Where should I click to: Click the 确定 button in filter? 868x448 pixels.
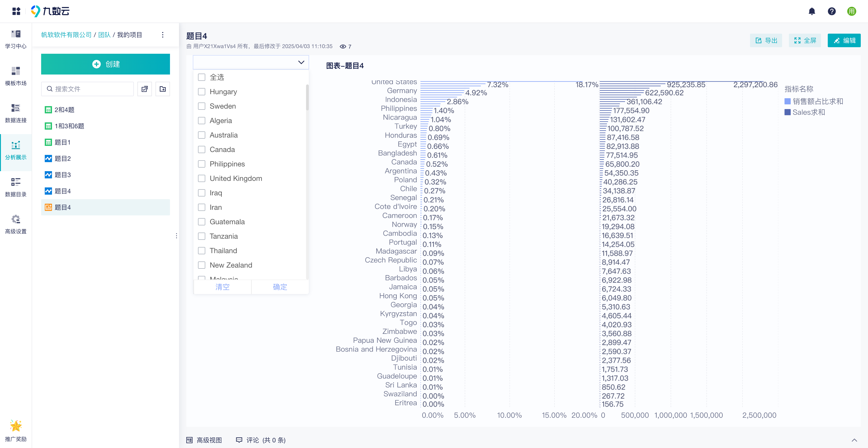tap(280, 287)
